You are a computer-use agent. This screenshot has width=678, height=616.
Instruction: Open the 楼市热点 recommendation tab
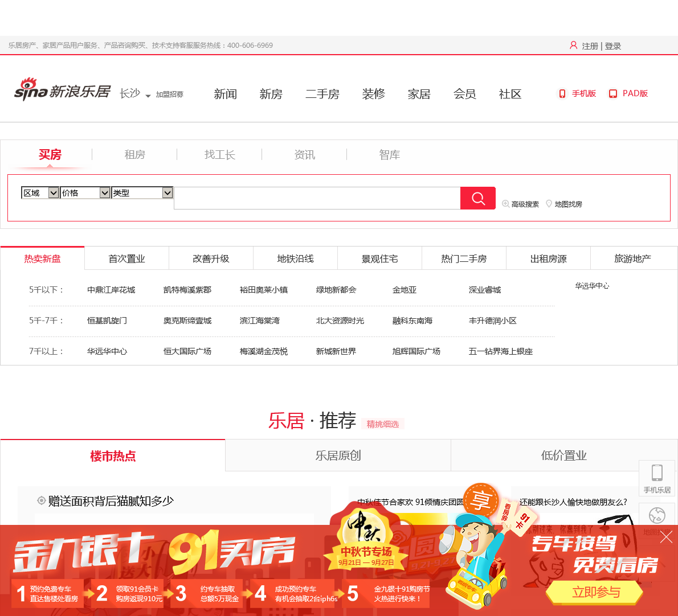tap(113, 455)
